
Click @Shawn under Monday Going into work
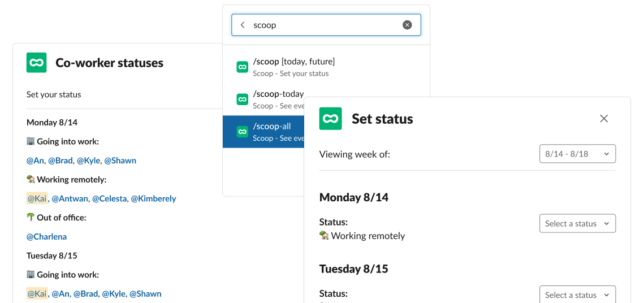[x=120, y=161]
